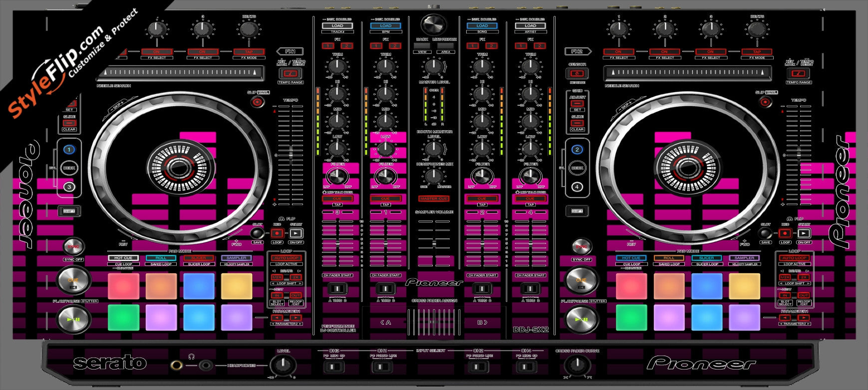This screenshot has width=868, height=390.
Task: Tap the left deck CUE round button
Action: pyautogui.click(x=73, y=280)
